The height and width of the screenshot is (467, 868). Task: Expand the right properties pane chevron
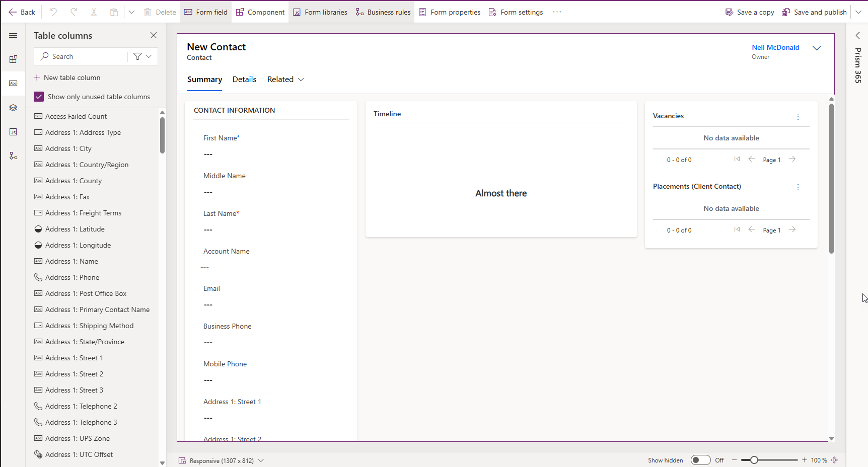tap(858, 35)
